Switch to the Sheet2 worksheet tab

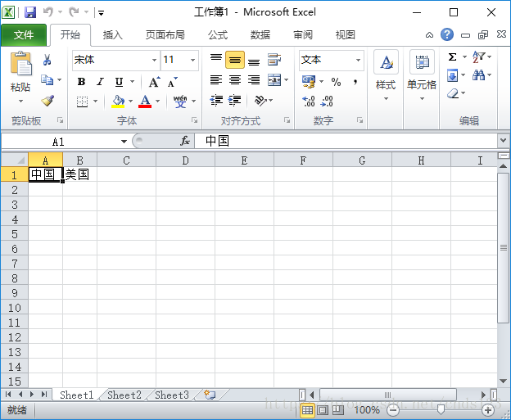coord(124,395)
